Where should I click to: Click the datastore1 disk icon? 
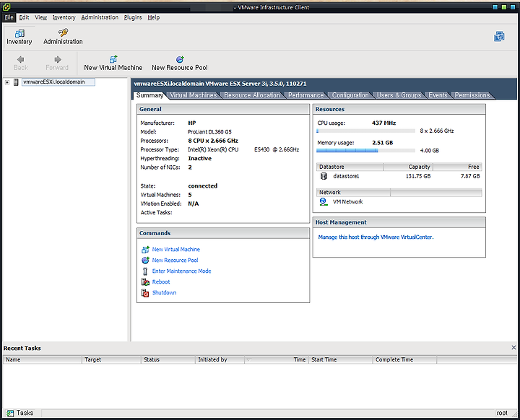324,176
